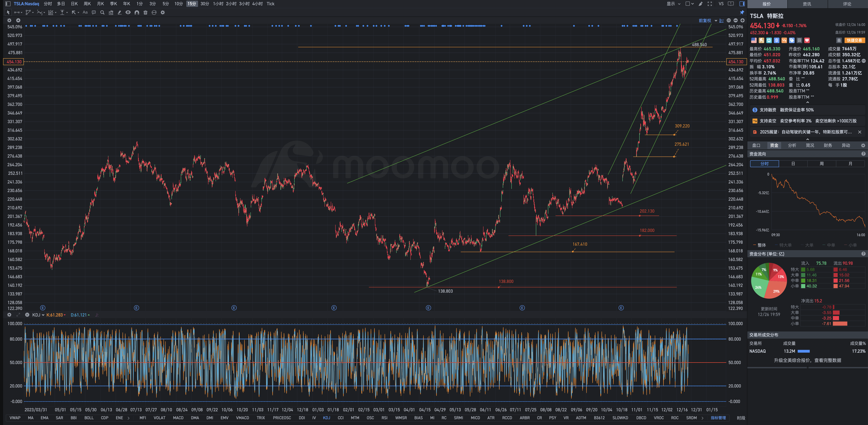Open drawing tools settings gear

pos(163,12)
